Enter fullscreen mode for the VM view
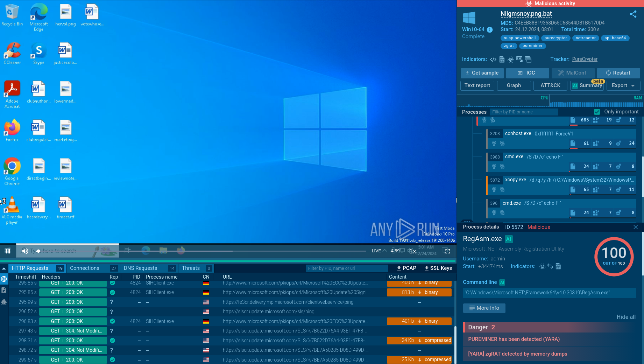The width and height of the screenshot is (644, 364). pos(446,251)
